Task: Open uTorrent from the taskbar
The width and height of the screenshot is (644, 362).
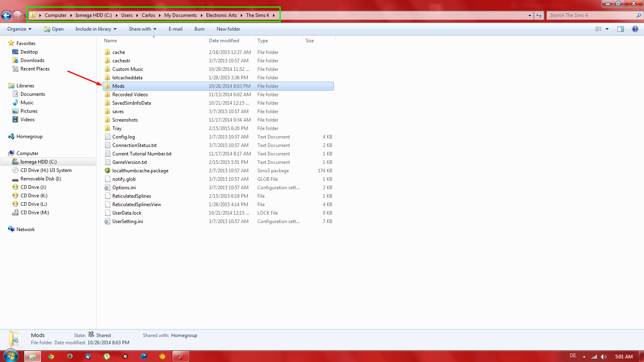Action: [x=107, y=356]
